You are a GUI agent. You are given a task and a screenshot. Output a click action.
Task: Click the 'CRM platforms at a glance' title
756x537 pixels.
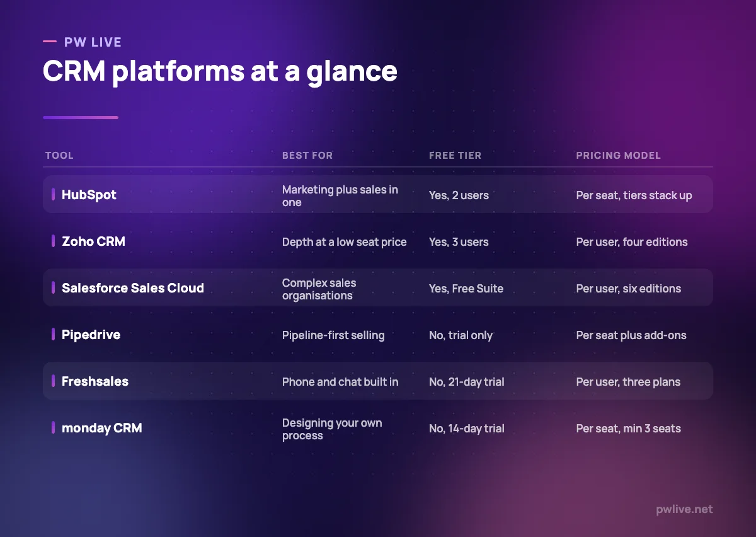[x=220, y=71]
